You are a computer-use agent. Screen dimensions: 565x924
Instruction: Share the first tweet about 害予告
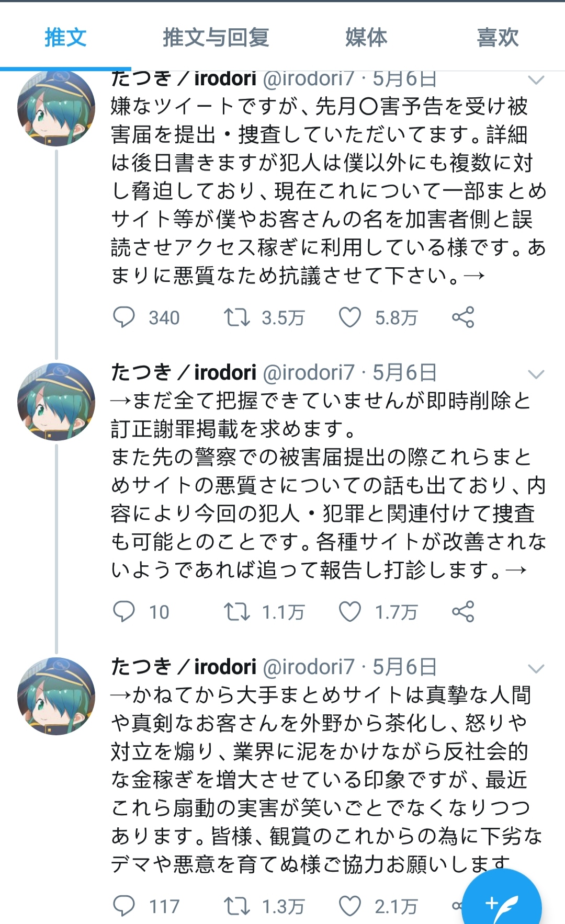click(463, 317)
